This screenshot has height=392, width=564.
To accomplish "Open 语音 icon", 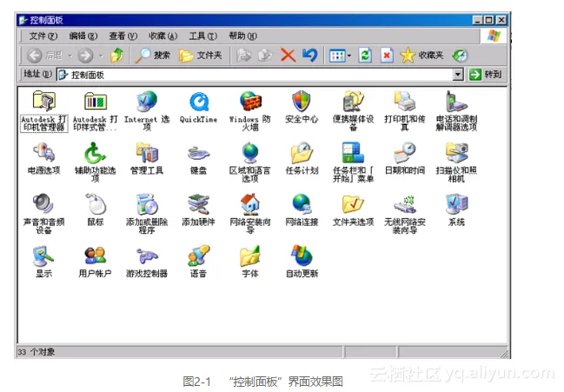I will [x=198, y=256].
